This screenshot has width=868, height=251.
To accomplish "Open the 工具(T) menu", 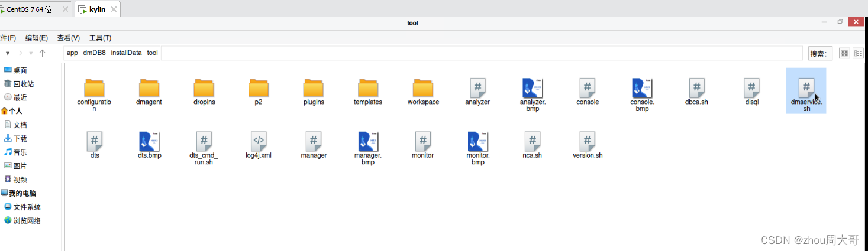I will pos(100,38).
